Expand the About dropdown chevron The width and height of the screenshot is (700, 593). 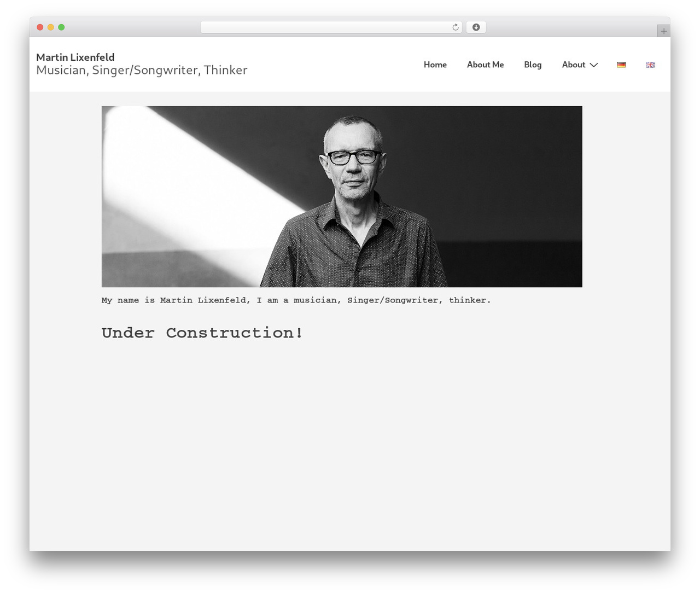594,65
